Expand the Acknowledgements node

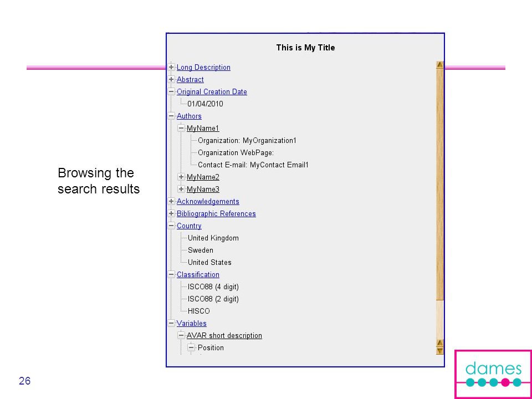(171, 202)
